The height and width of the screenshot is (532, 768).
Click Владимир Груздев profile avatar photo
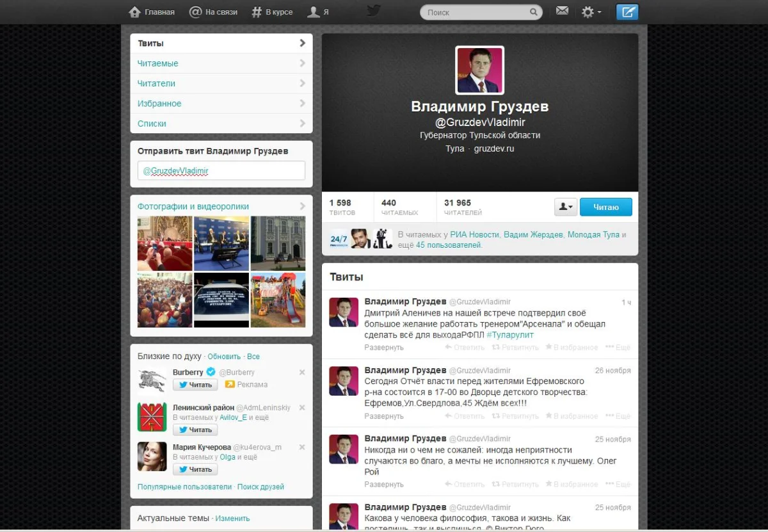(479, 70)
